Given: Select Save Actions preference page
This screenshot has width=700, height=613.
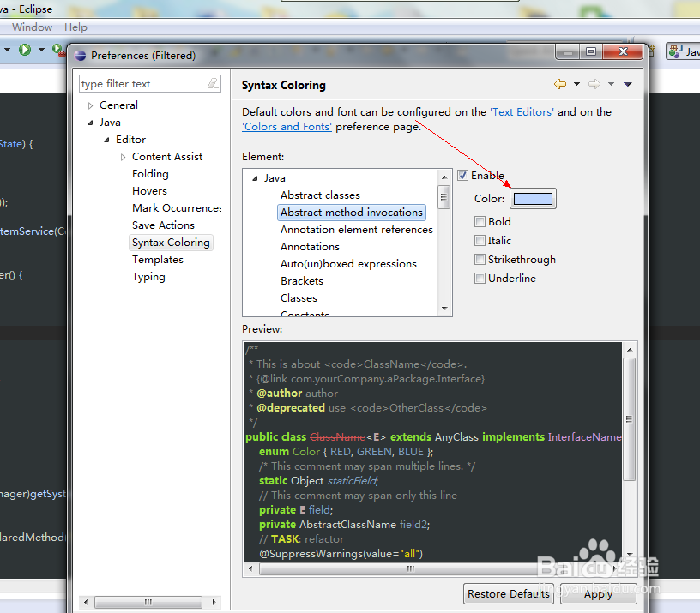Looking at the screenshot, I should click(x=163, y=225).
